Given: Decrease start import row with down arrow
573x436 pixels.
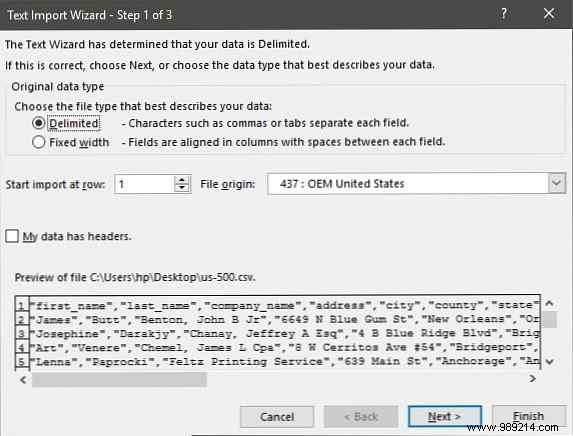Looking at the screenshot, I should [x=182, y=188].
